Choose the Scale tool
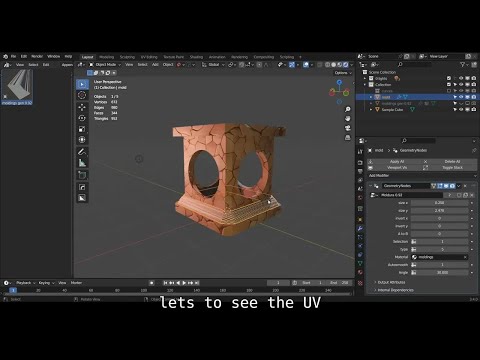 coord(82,129)
